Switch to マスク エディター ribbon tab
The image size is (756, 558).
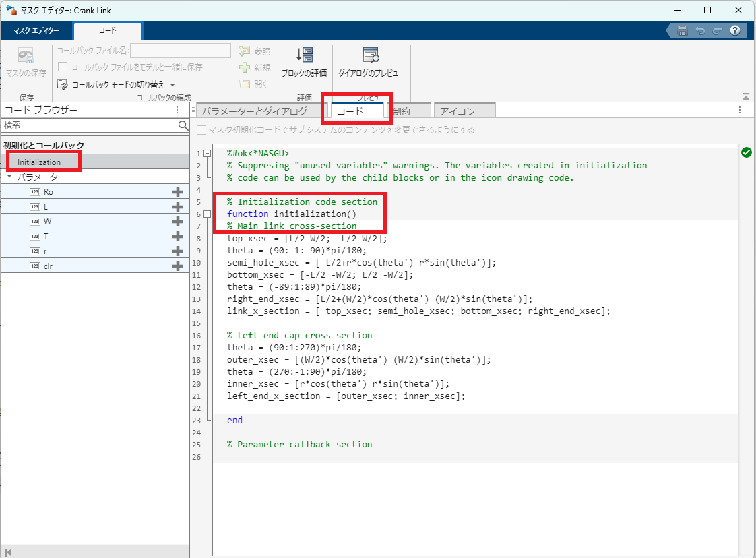coord(36,30)
